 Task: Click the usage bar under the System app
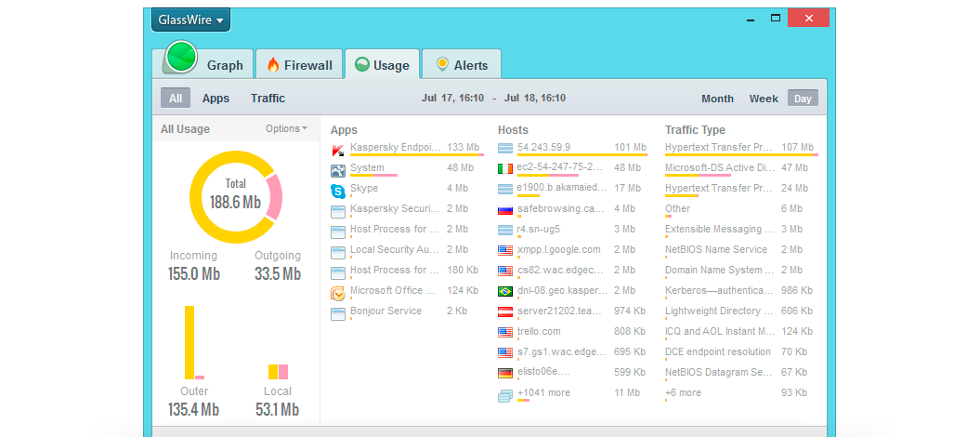click(373, 175)
